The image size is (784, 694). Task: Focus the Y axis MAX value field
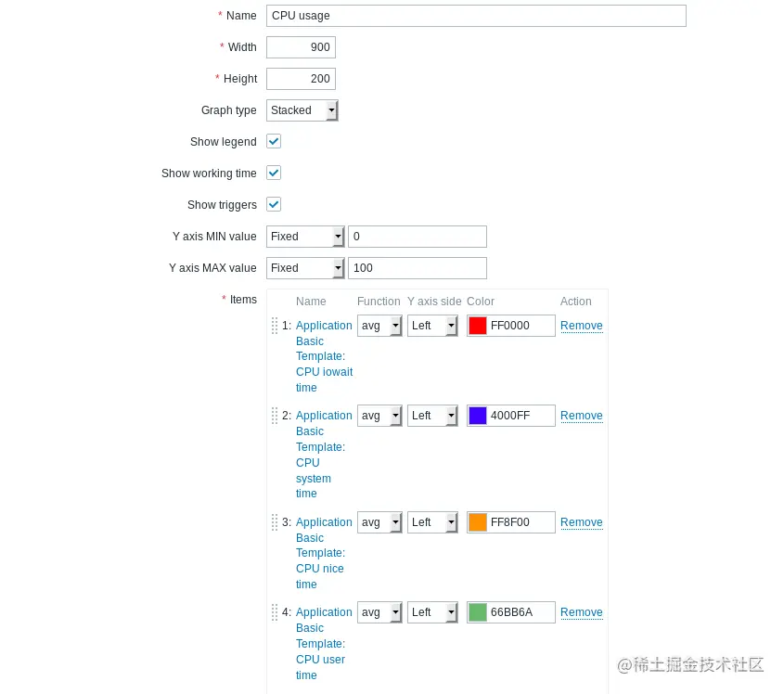click(x=418, y=268)
